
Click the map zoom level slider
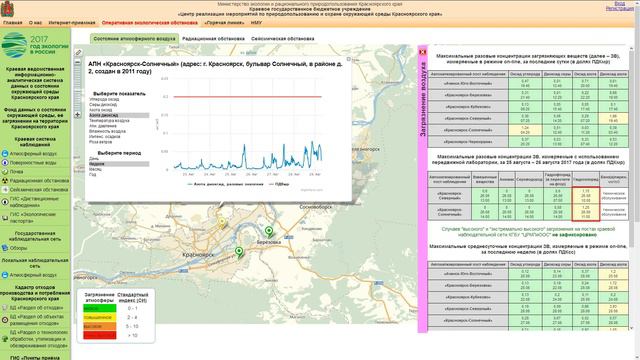78,89
